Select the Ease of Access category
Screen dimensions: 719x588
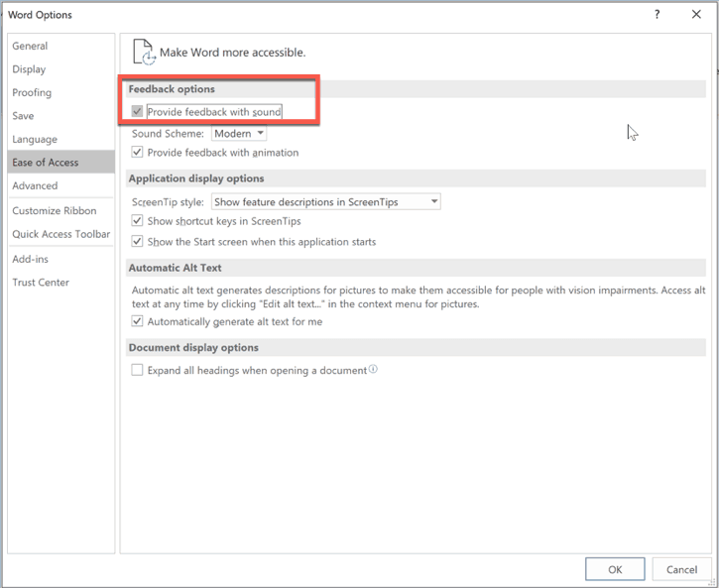60,163
